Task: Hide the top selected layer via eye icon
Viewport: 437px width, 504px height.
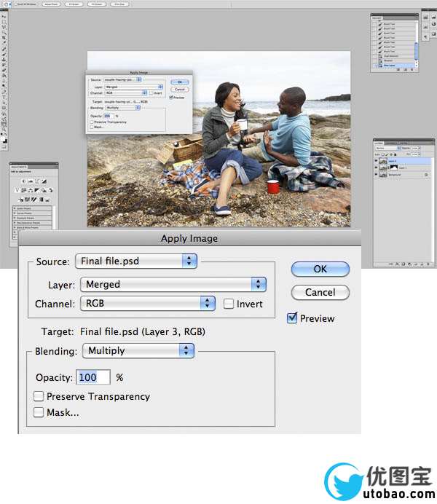Action: click(376, 161)
